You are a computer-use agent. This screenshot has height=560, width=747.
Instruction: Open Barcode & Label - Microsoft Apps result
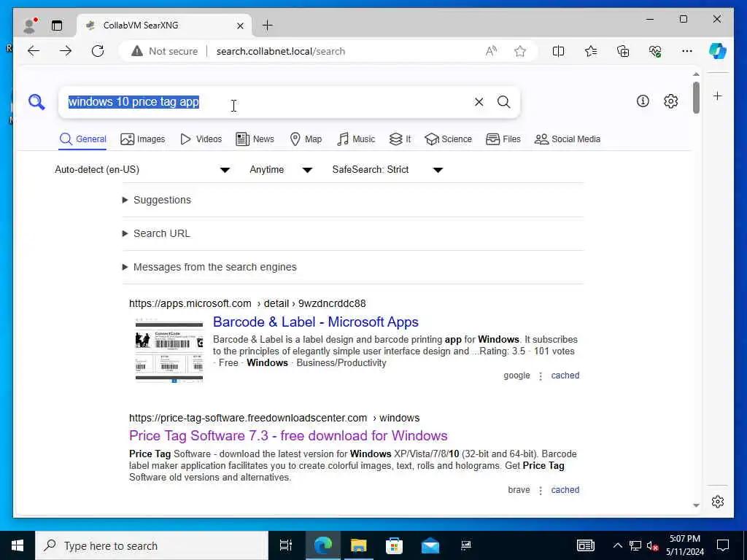click(315, 322)
